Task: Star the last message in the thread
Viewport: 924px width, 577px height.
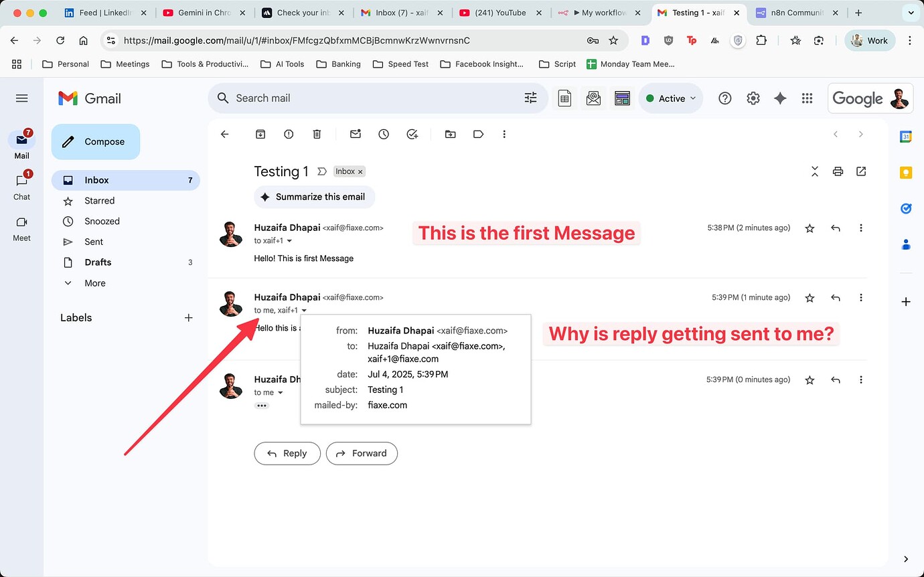Action: (x=810, y=380)
